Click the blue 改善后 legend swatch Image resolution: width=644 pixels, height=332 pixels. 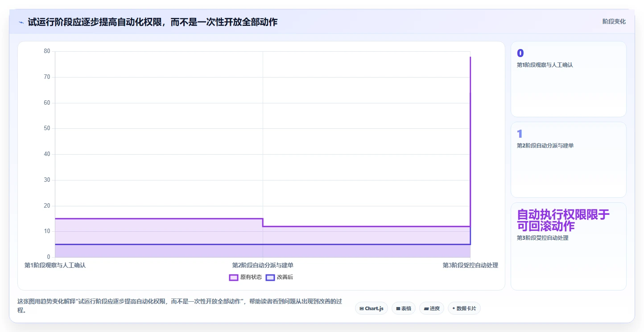pyautogui.click(x=270, y=277)
